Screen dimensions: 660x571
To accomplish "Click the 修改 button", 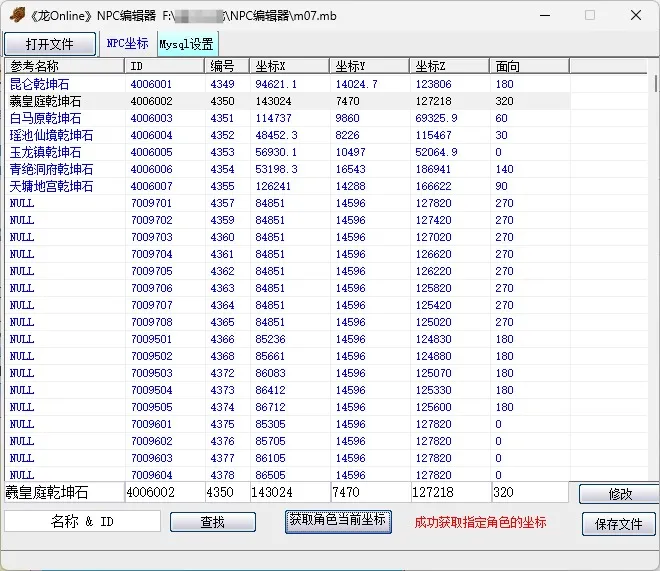I will pyautogui.click(x=619, y=494).
